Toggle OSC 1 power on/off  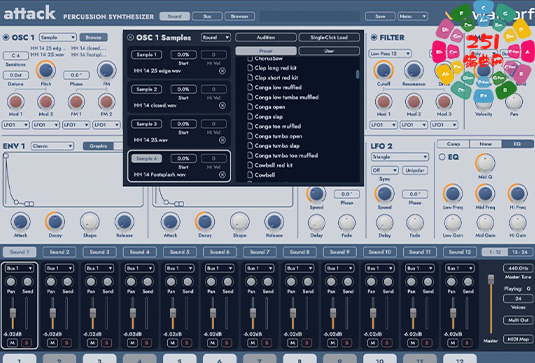click(6, 38)
